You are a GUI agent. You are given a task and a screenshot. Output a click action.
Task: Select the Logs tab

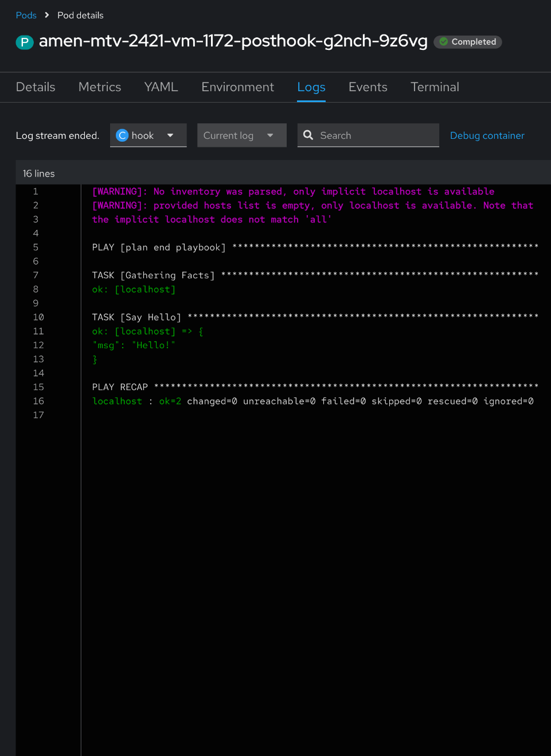click(x=311, y=87)
